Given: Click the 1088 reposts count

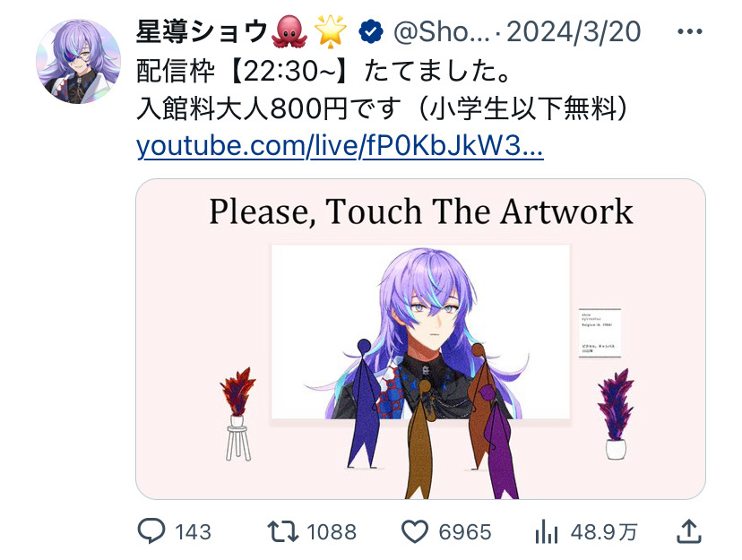Looking at the screenshot, I should point(332,532).
